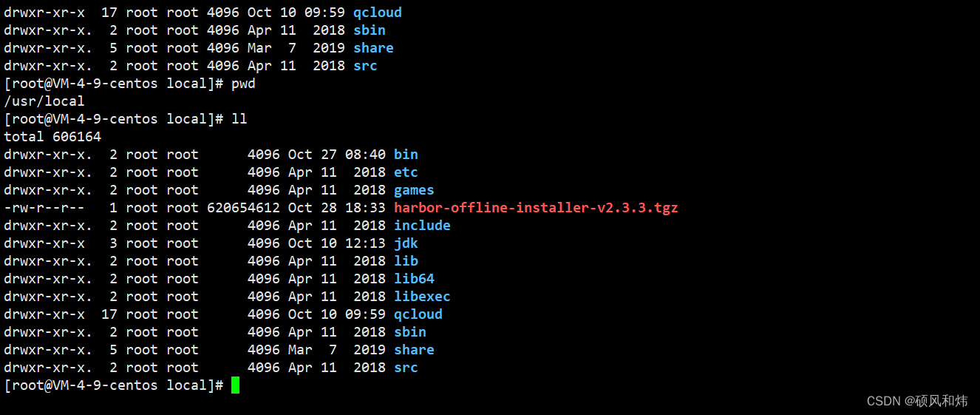980x415 pixels.
Task: Click the green terminal cursor block
Action: [235, 385]
